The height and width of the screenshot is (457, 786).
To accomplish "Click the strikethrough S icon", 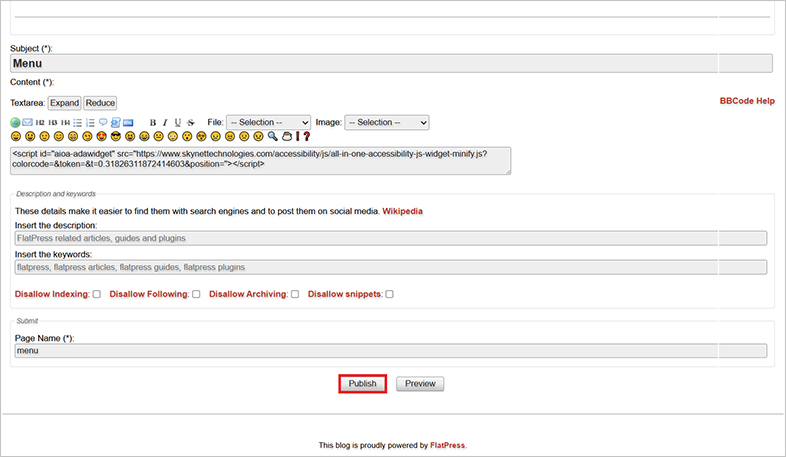I will (x=190, y=122).
